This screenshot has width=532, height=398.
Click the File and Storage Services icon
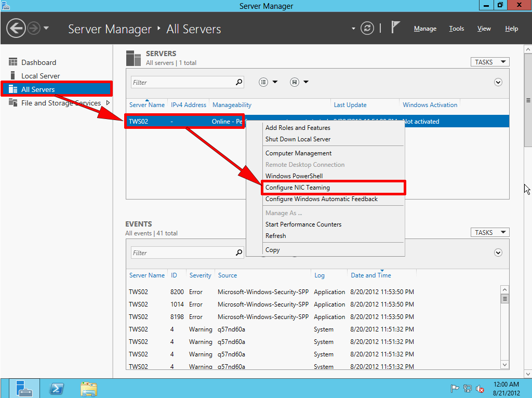click(13, 102)
